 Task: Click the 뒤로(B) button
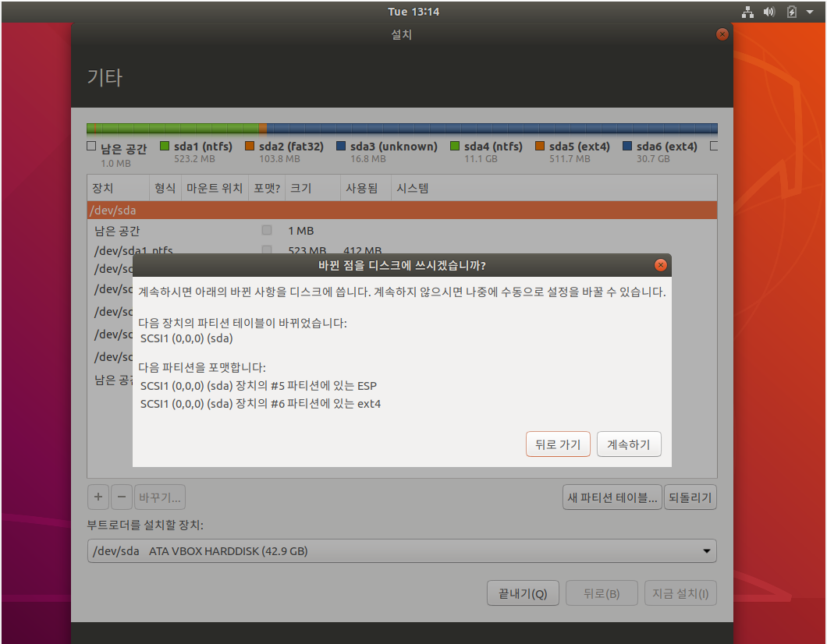602,593
